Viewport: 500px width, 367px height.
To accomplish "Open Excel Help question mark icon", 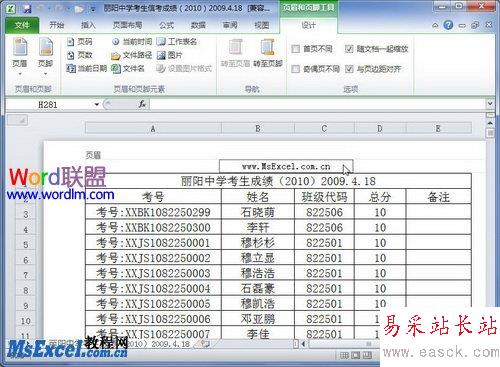I will 449,25.
